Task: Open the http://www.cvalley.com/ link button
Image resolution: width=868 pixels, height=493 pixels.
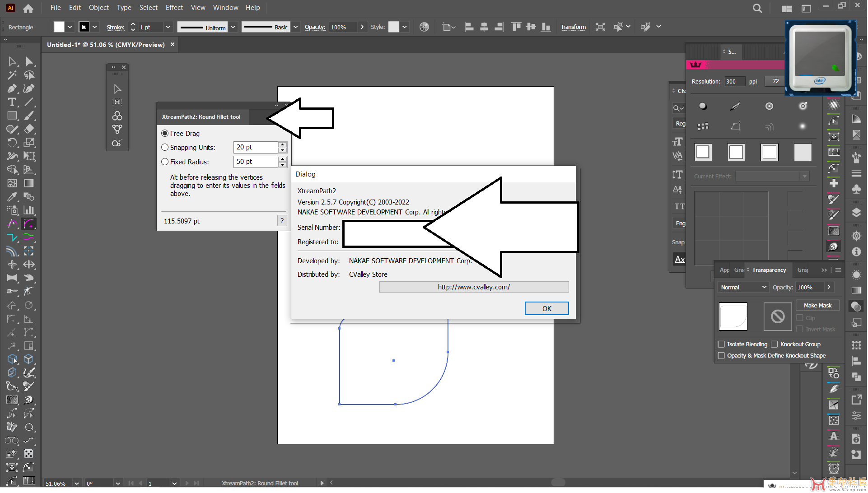Action: [474, 287]
